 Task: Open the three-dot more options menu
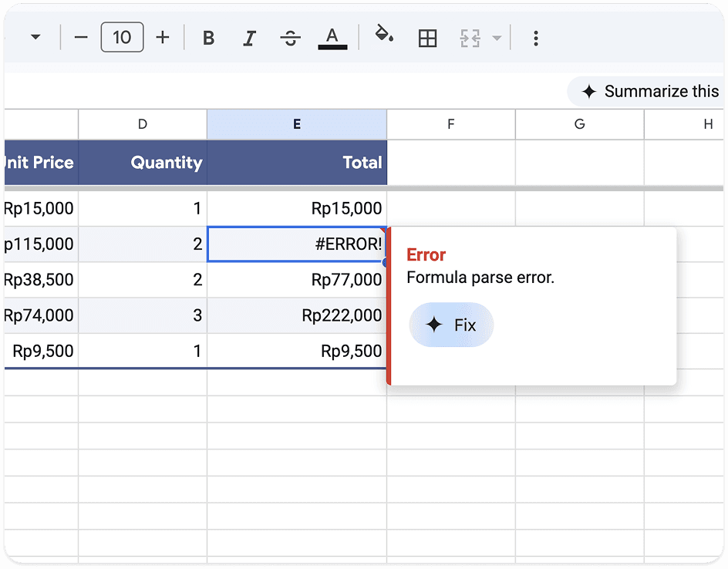click(536, 38)
